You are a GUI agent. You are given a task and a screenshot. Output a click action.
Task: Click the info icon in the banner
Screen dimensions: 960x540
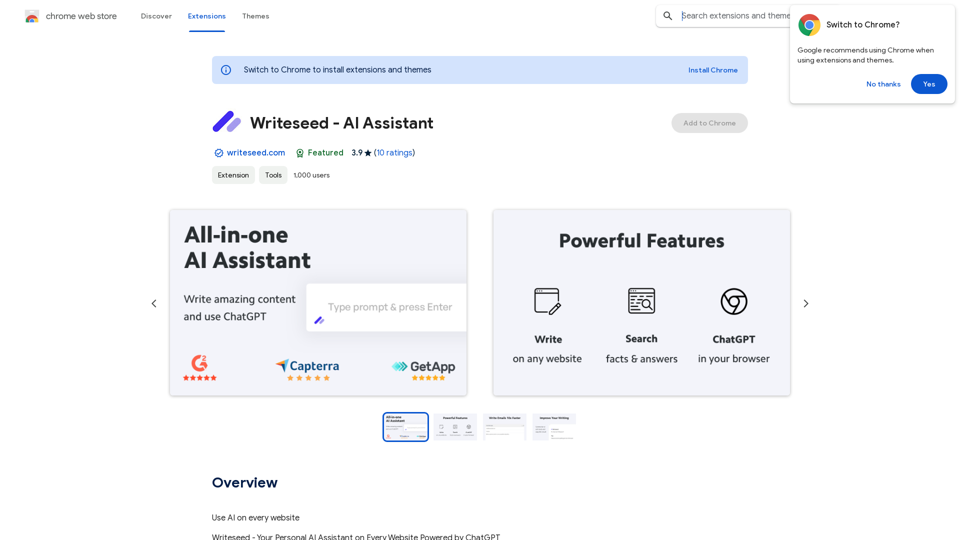(x=226, y=70)
